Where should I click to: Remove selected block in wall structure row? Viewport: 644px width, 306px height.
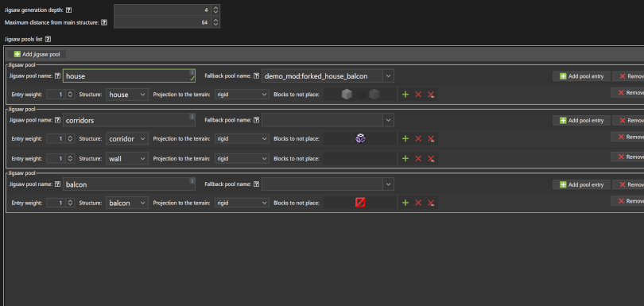(418, 158)
